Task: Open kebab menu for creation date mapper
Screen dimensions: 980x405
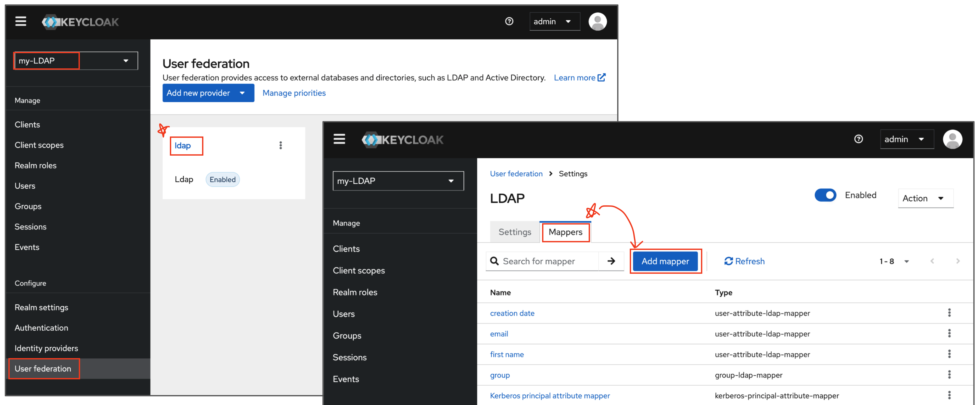Action: click(949, 313)
